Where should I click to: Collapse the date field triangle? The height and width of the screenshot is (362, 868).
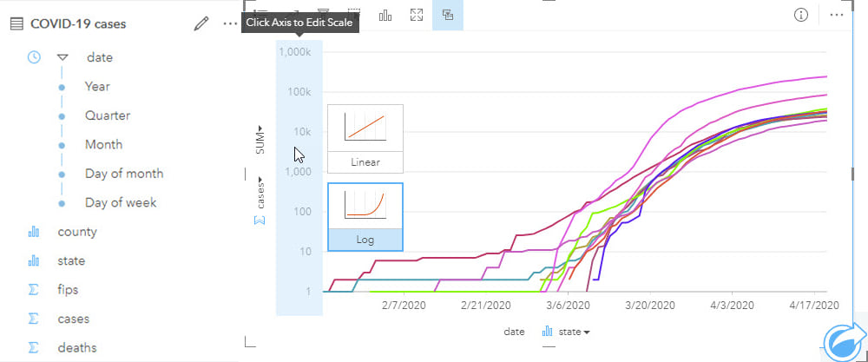click(x=62, y=57)
